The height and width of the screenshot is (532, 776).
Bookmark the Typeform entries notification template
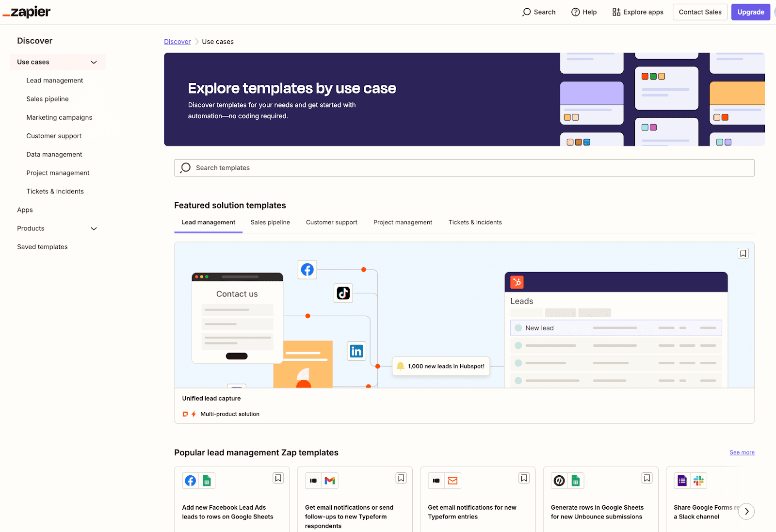[x=524, y=478]
